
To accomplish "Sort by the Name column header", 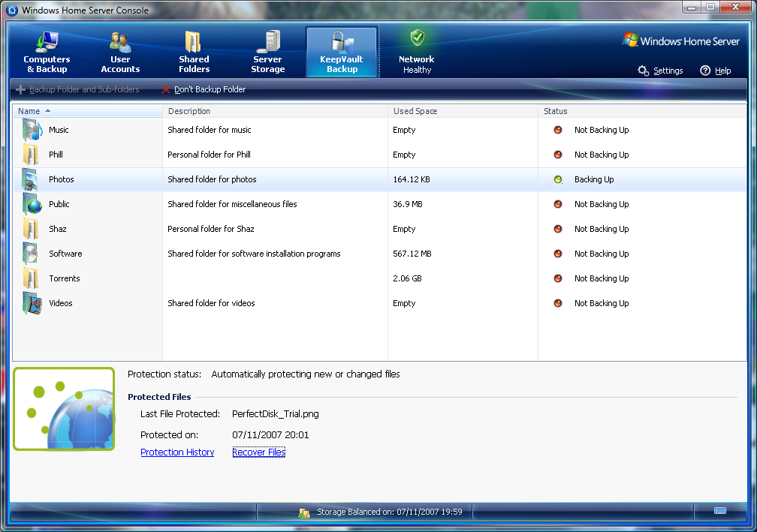I will pos(87,111).
